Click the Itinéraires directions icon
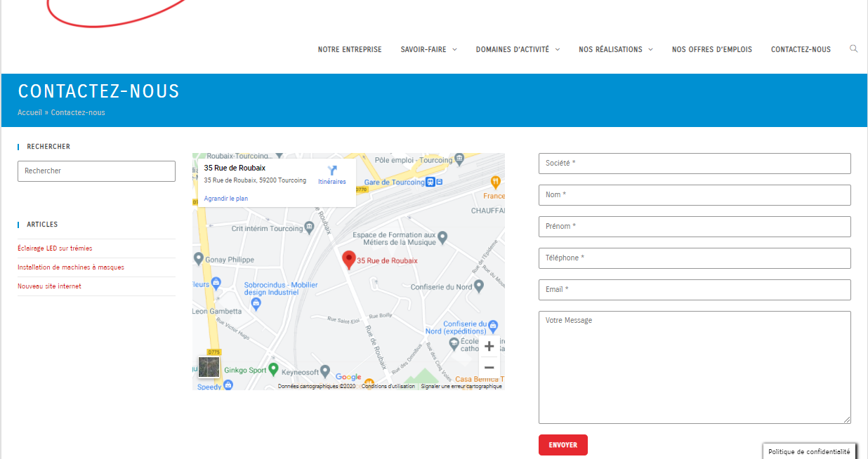Screen dimensions: 868x459 332,171
